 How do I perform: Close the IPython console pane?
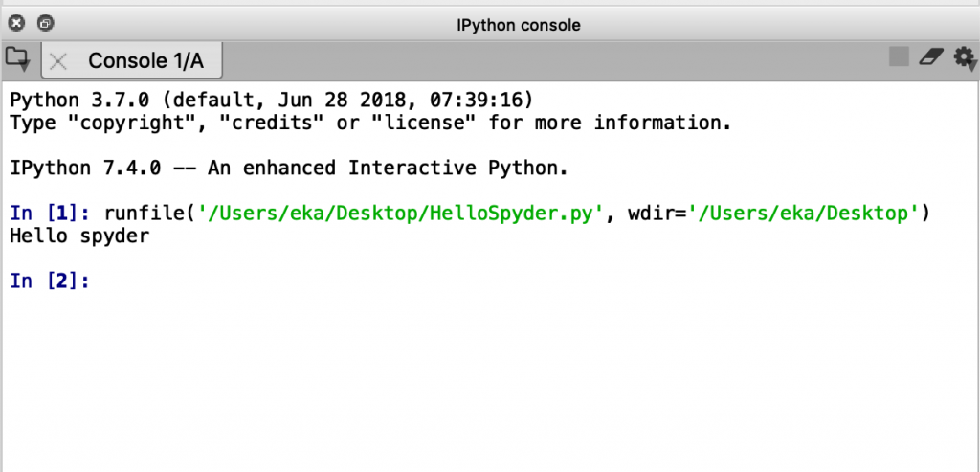point(16,24)
